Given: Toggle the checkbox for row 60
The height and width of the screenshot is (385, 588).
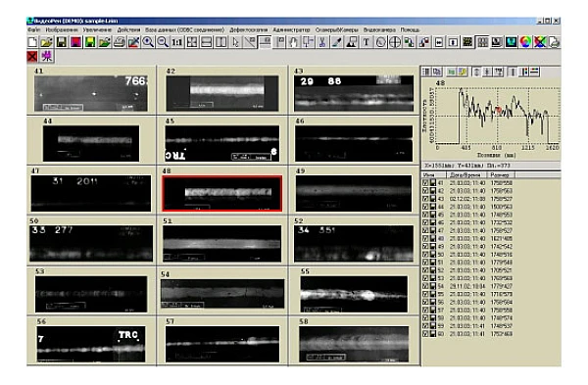Looking at the screenshot, I should click(425, 334).
